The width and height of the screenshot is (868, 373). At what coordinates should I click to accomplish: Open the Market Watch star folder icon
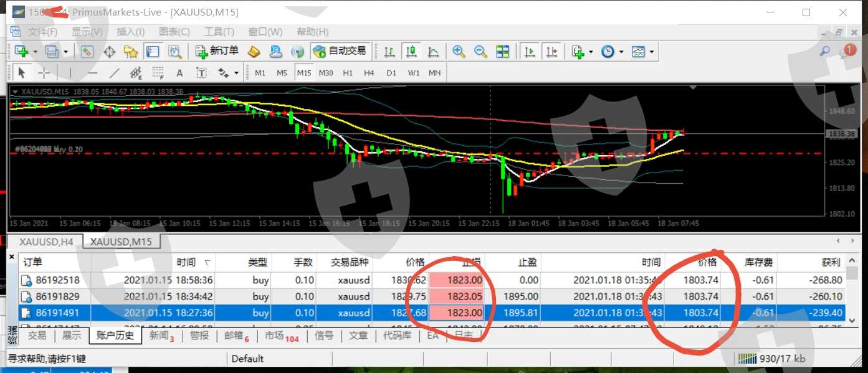pos(130,52)
